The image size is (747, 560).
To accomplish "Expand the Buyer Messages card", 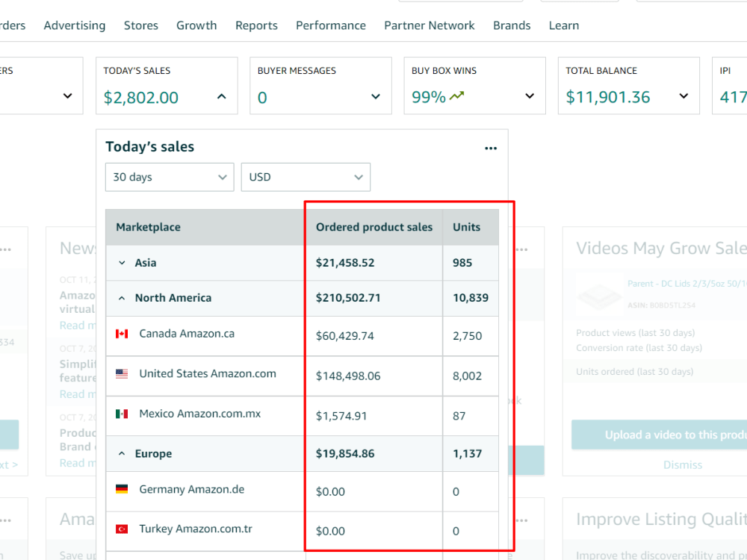I will pos(376,96).
